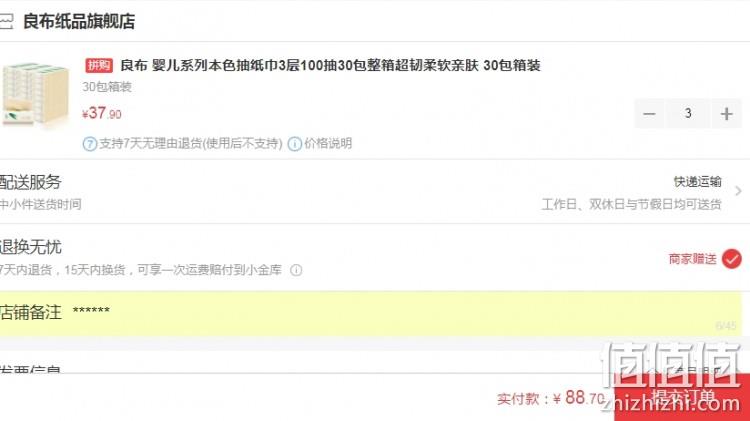
Task: Click the 店铺备注 note input field
Action: point(371,313)
